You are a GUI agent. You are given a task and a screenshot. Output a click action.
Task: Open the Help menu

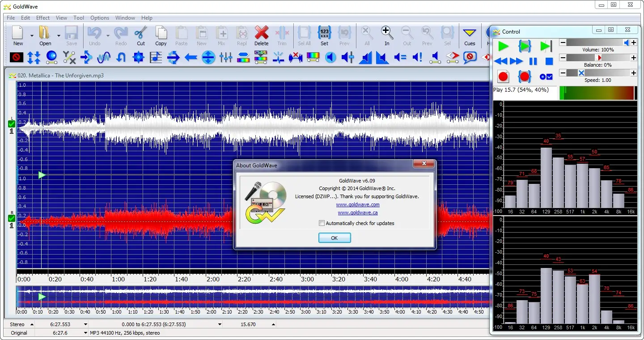click(x=147, y=18)
